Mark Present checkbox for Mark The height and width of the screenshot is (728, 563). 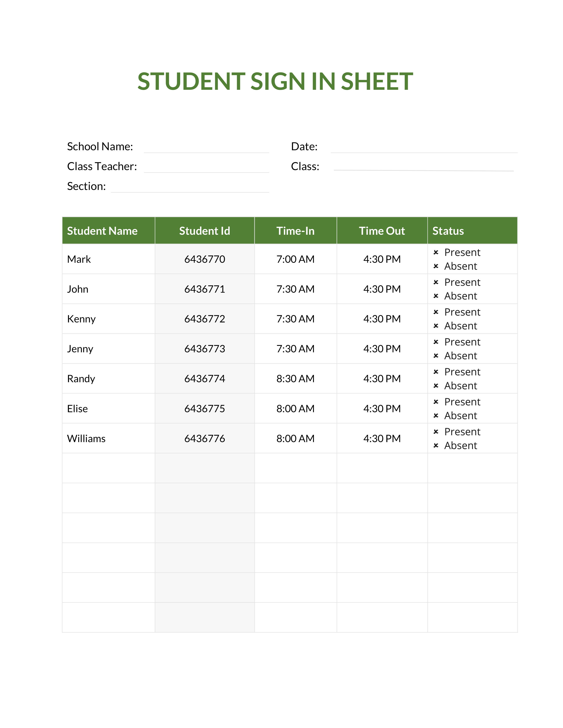pos(436,252)
